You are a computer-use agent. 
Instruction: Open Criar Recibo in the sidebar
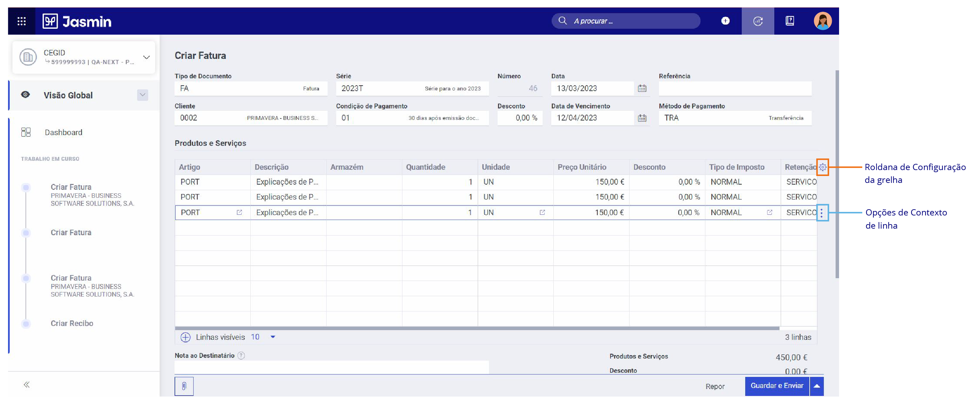(72, 324)
